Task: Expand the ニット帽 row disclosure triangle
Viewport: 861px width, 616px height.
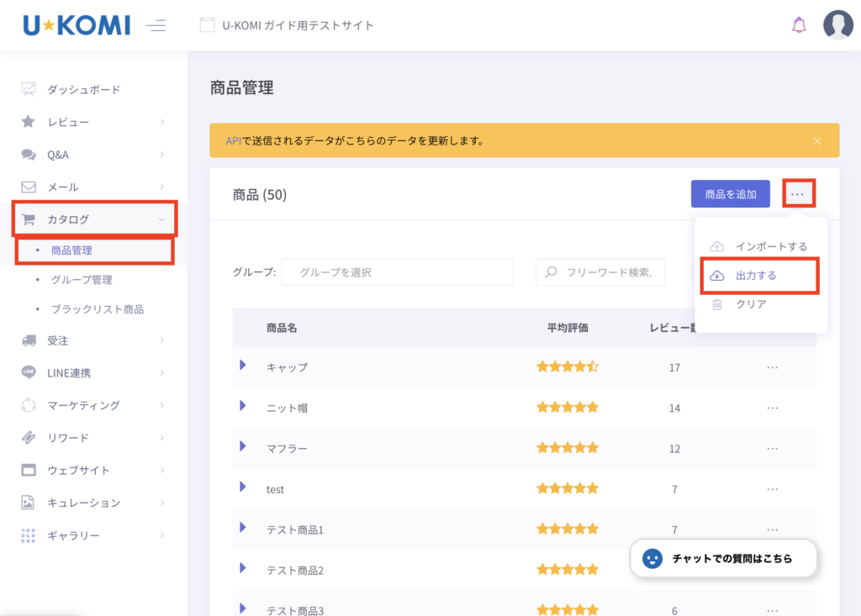Action: 242,406
